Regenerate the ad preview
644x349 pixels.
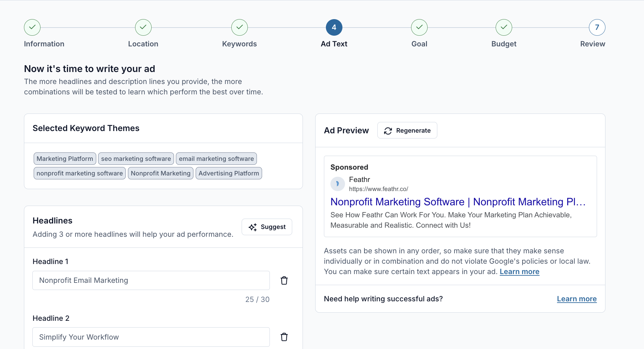coord(407,130)
